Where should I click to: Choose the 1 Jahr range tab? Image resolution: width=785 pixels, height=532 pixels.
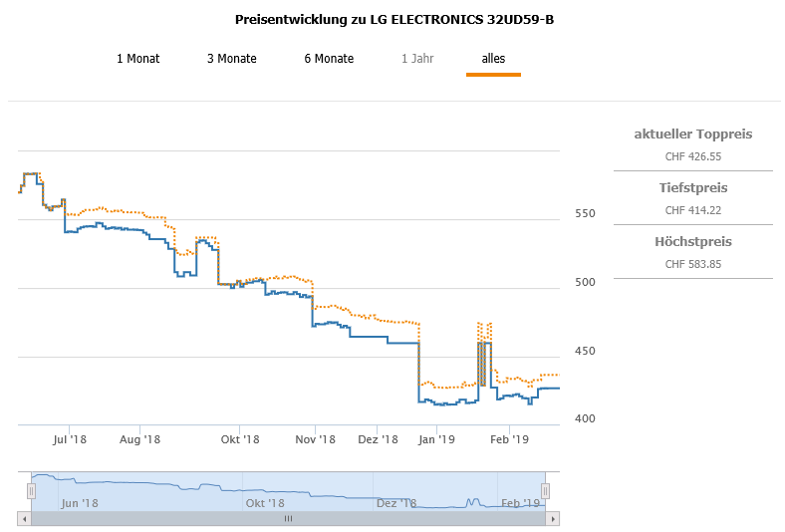point(417,59)
